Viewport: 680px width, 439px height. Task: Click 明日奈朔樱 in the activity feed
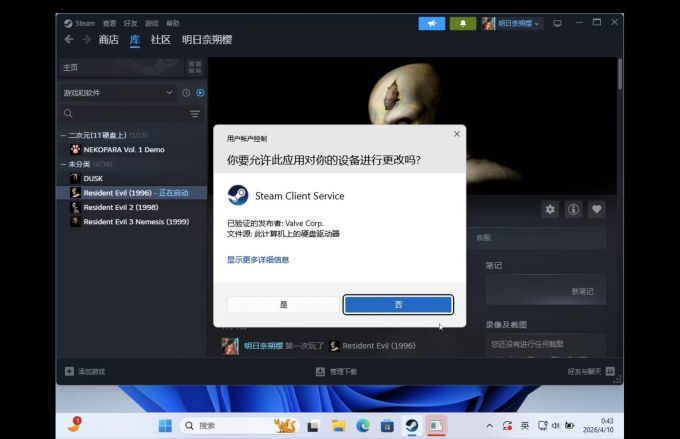click(x=263, y=346)
